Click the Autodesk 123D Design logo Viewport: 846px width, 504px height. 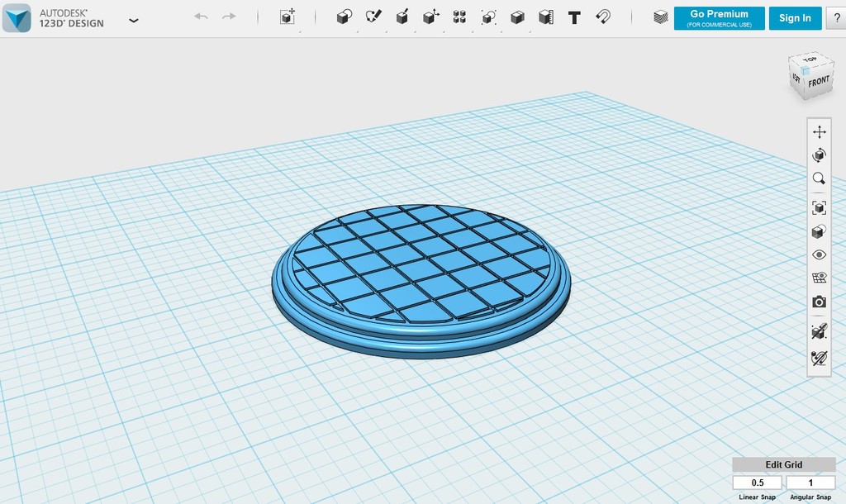(17, 18)
